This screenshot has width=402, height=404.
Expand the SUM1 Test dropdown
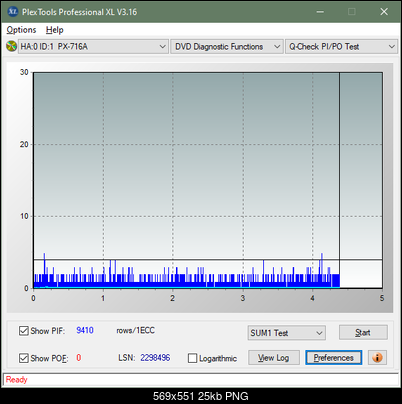pyautogui.click(x=286, y=333)
